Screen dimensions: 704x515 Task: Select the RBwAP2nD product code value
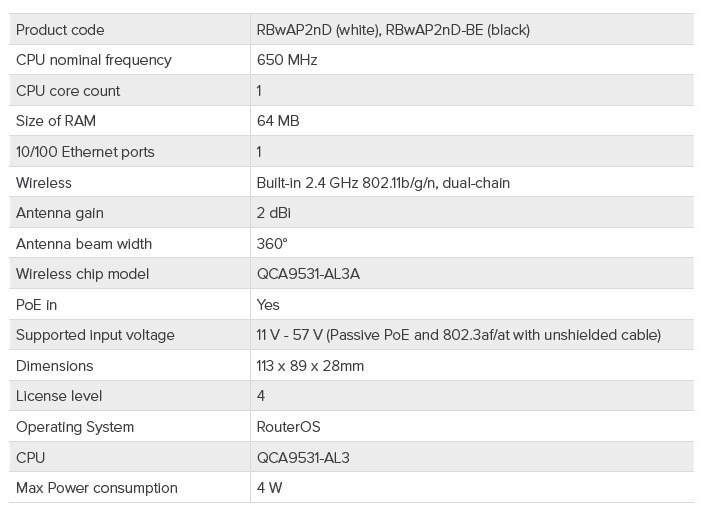pyautogui.click(x=393, y=30)
